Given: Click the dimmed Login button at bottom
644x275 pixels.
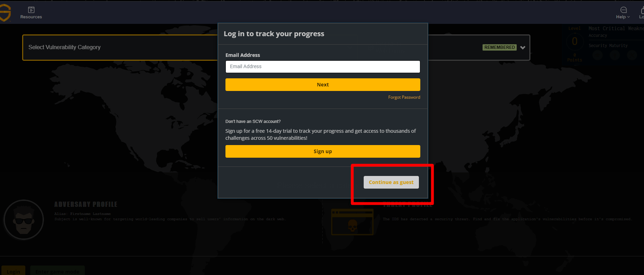Looking at the screenshot, I should pyautogui.click(x=13, y=270).
